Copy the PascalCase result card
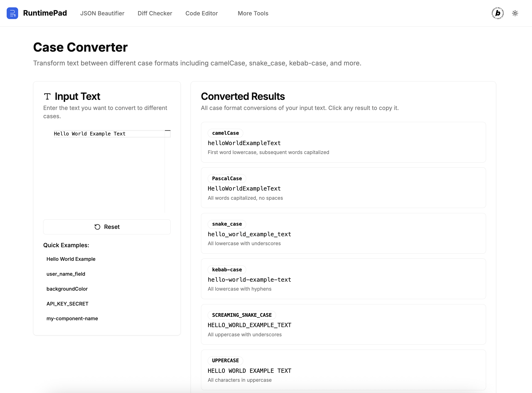 (343, 188)
